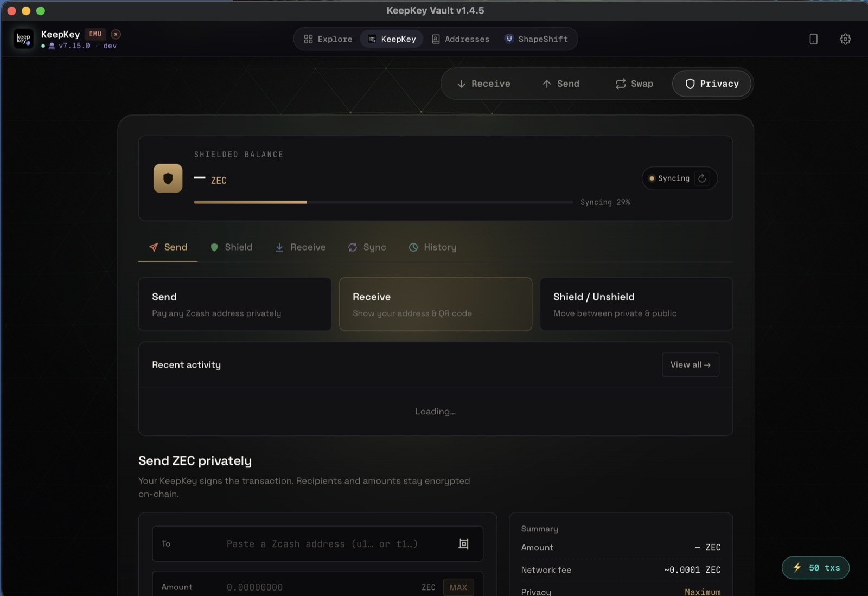Click the top Send action button
The height and width of the screenshot is (596, 868).
click(x=561, y=84)
